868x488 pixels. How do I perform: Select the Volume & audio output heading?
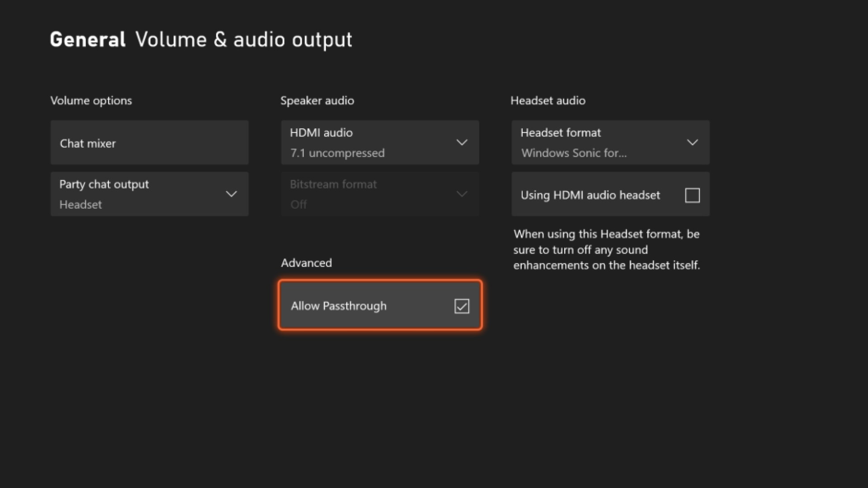tap(244, 40)
